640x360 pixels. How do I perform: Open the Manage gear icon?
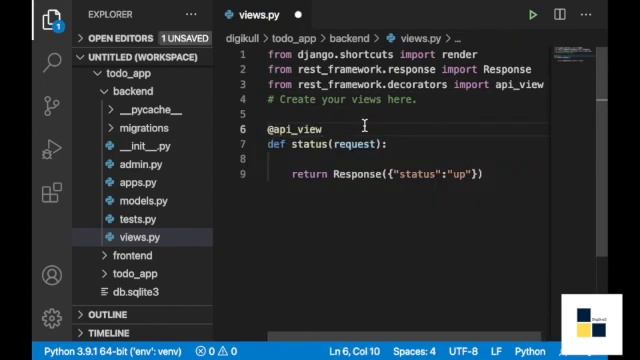tap(52, 318)
